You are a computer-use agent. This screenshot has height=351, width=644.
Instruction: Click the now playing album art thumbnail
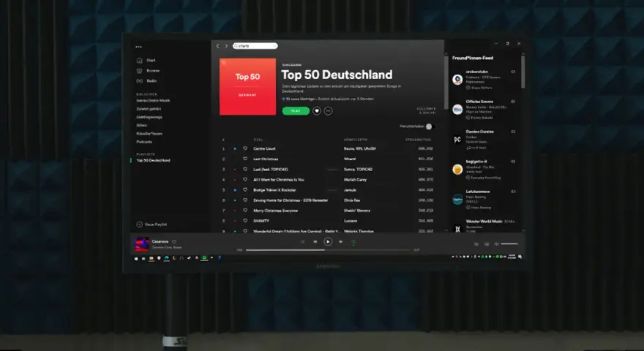tap(142, 244)
